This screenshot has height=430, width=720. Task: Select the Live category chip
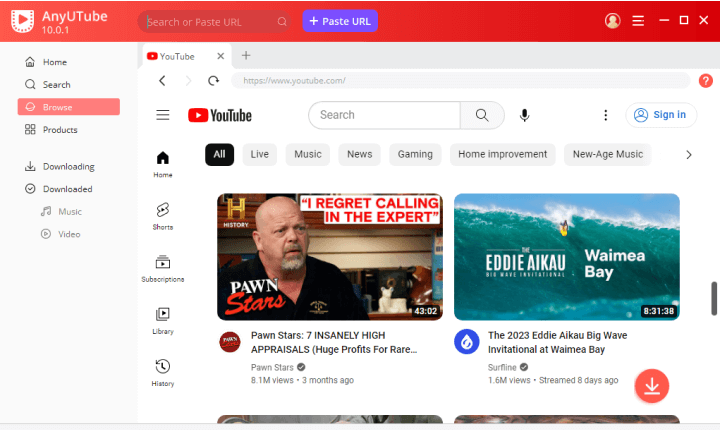coord(259,154)
